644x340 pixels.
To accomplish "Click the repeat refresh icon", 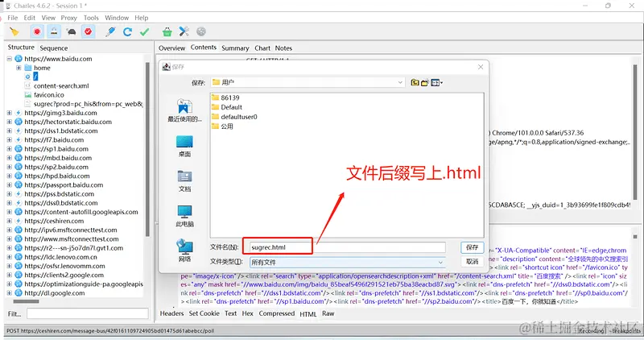I will pos(127,31).
